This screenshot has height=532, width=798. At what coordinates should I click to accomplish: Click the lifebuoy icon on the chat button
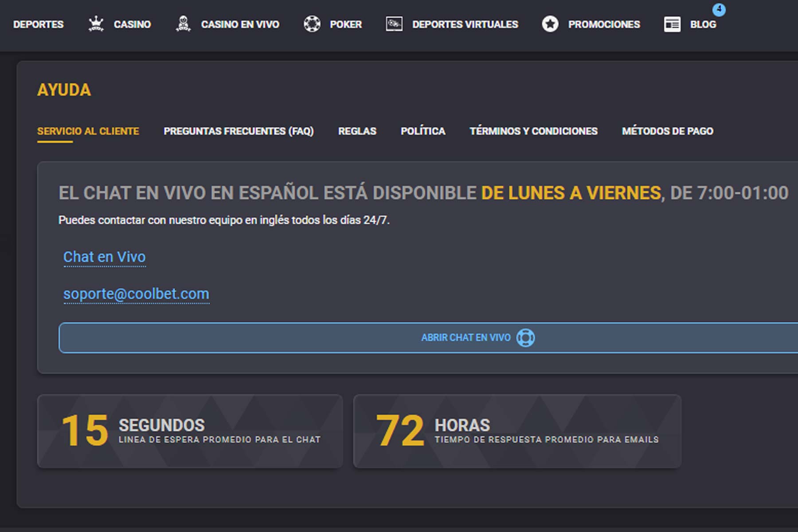526,337
